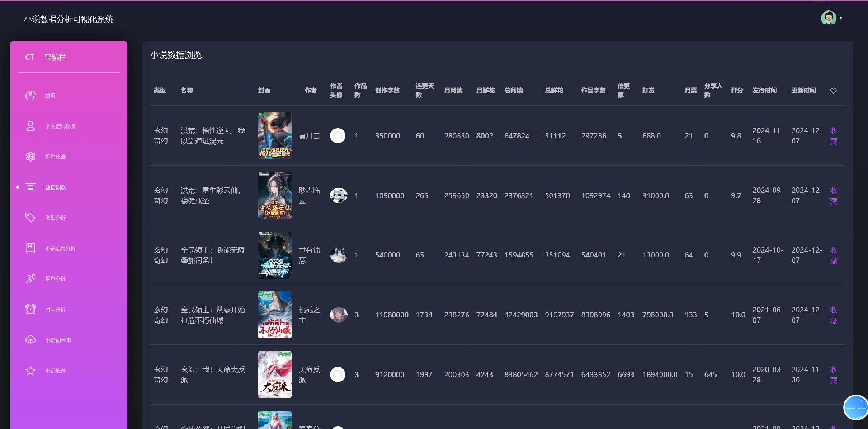Select the 数据浏览 lines icon
868x429 pixels.
[30, 187]
